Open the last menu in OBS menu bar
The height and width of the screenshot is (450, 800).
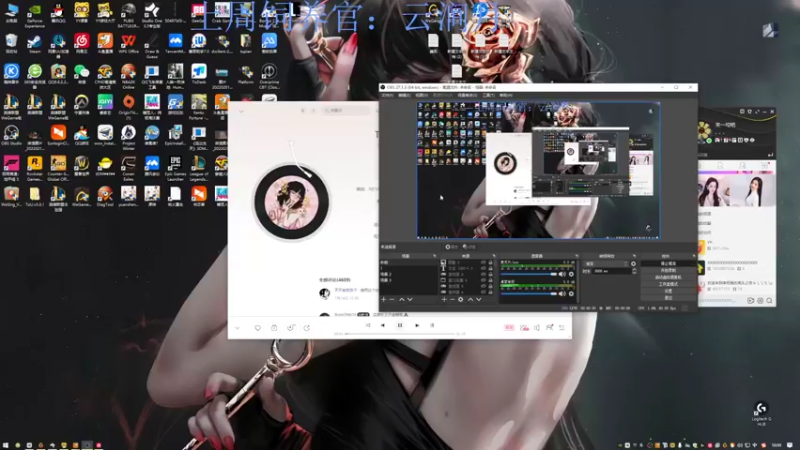coord(506,95)
